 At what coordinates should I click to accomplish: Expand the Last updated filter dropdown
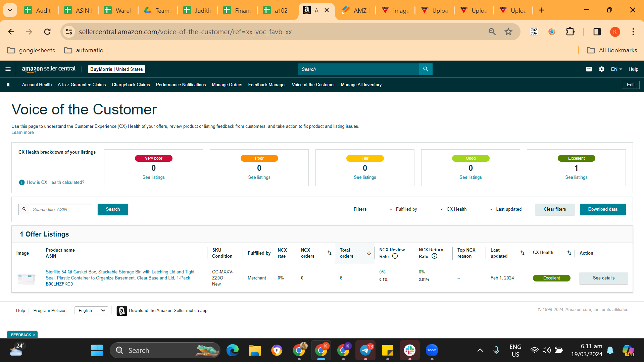pos(505,209)
